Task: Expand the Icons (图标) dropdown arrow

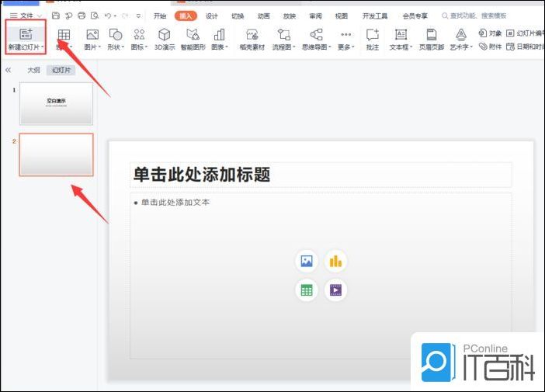Action: tap(146, 47)
